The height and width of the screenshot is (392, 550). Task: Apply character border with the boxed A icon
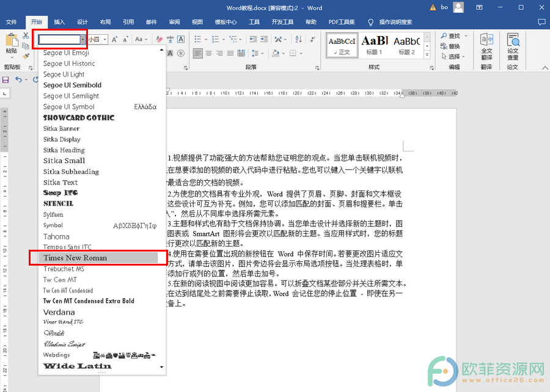coord(181,39)
